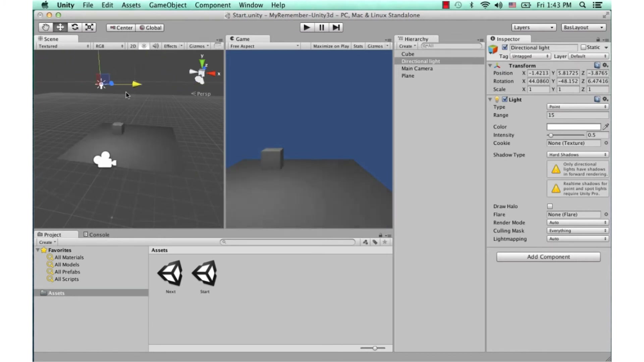
Task: Open Flare object picker circle
Action: point(606,215)
